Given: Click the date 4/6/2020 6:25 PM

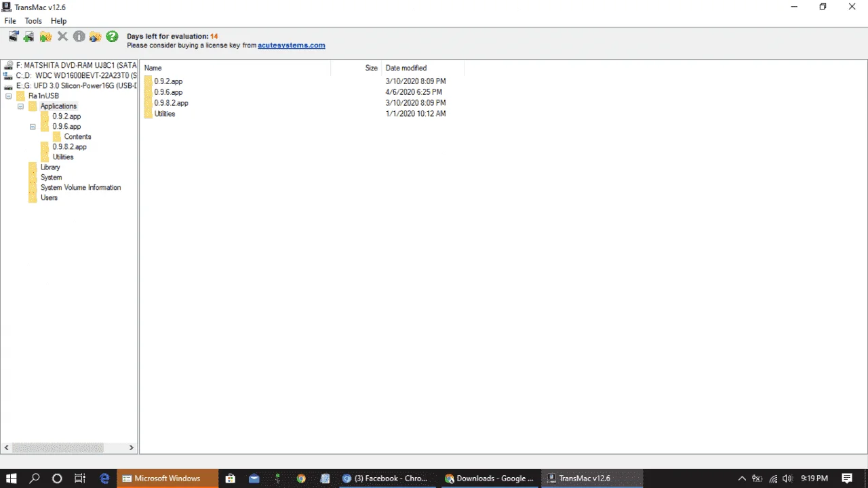Looking at the screenshot, I should (414, 92).
